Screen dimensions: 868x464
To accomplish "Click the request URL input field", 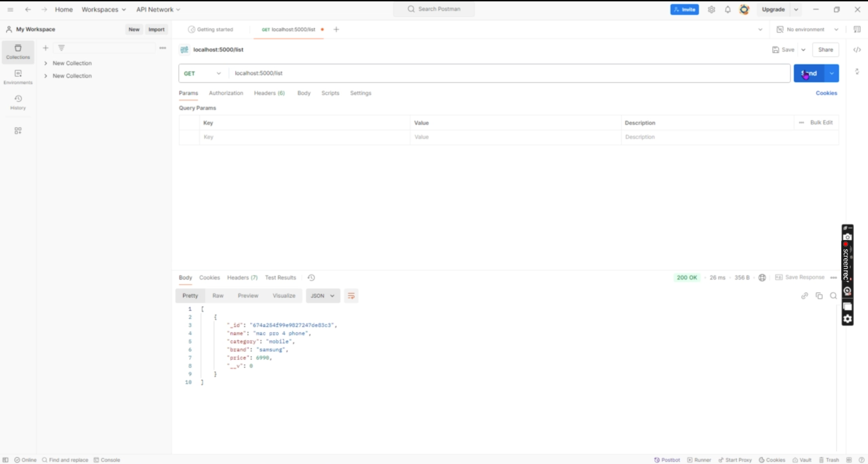I will click(x=509, y=73).
